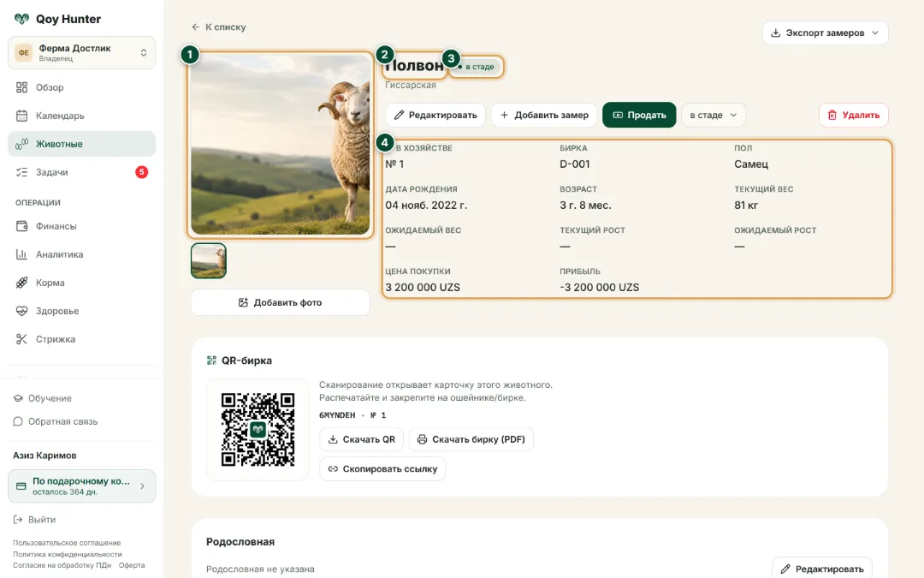Open Финансы from the wallet icon
The width and height of the screenshot is (924, 578).
coord(21,226)
